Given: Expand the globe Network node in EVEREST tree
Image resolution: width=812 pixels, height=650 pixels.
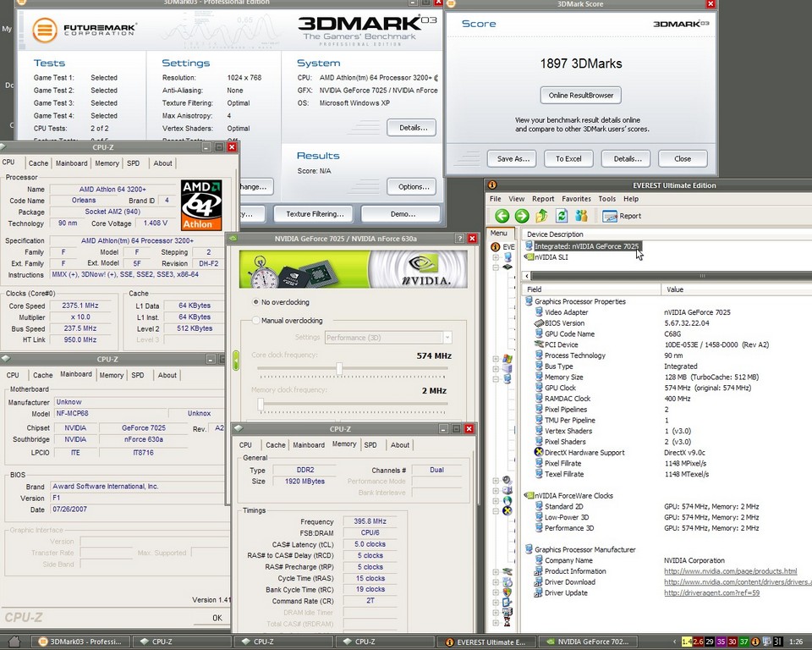Looking at the screenshot, I should point(496,501).
